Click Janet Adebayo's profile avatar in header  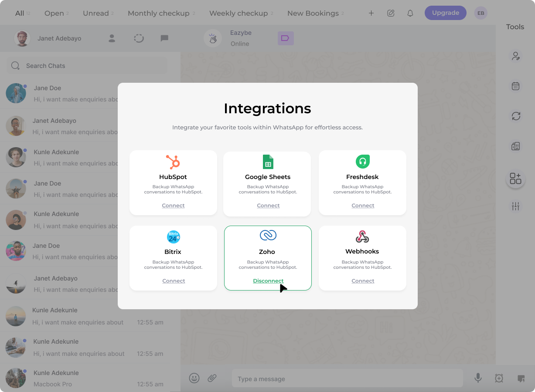coord(22,38)
